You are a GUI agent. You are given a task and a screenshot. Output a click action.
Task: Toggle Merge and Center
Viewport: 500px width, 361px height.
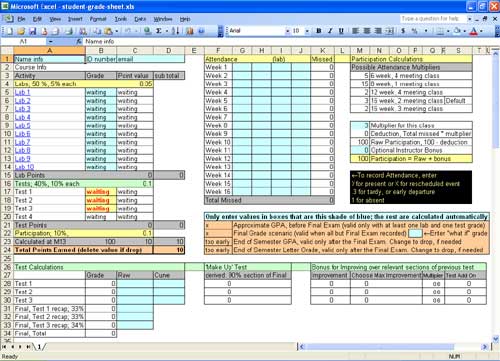pos(389,31)
